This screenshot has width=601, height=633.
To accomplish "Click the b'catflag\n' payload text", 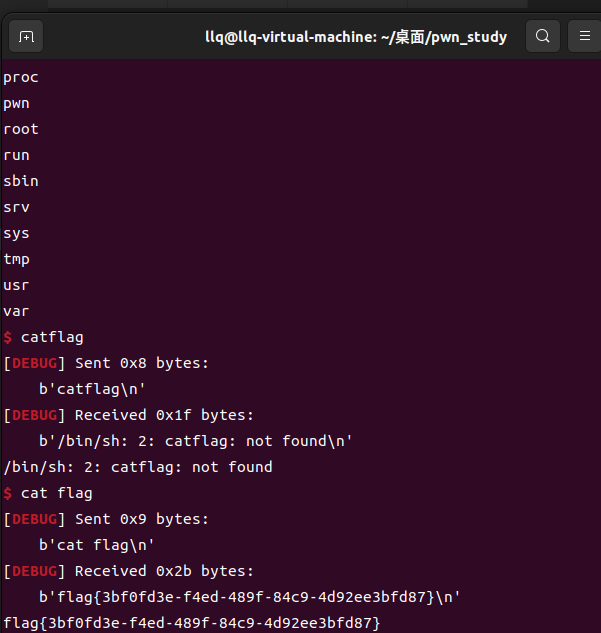I will point(92,389).
